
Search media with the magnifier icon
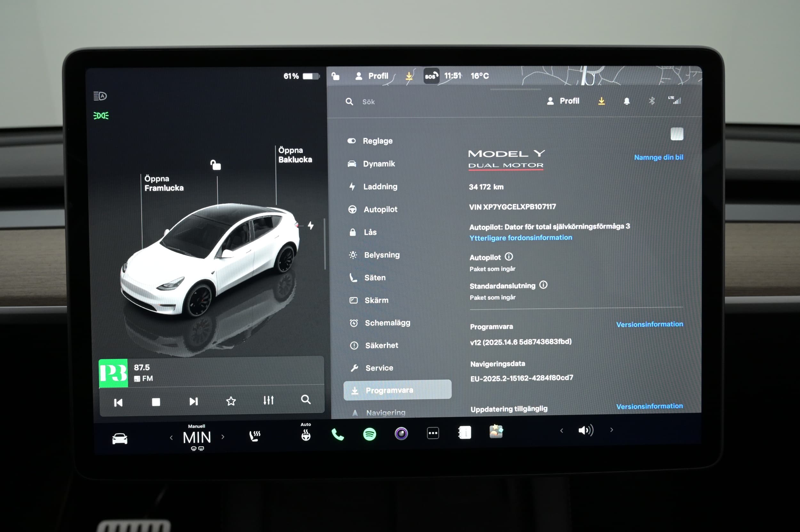(306, 399)
